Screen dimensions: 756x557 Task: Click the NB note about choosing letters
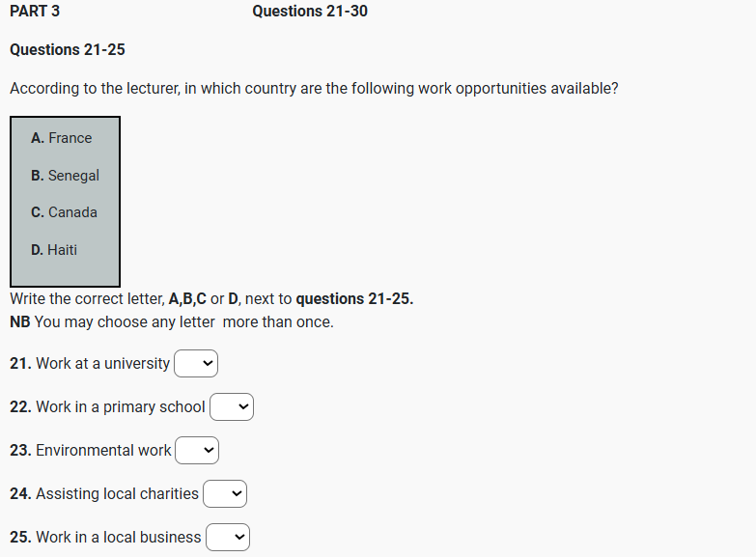coord(172,322)
